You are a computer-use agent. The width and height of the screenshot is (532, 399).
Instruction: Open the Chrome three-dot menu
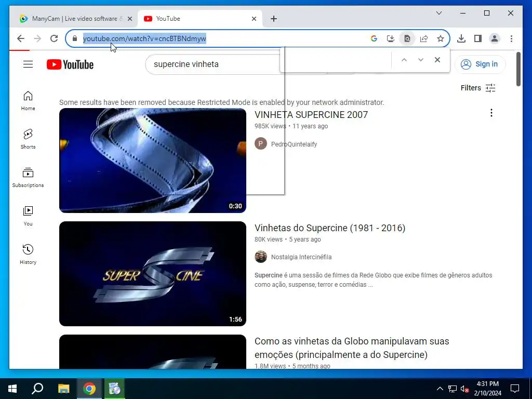click(511, 38)
